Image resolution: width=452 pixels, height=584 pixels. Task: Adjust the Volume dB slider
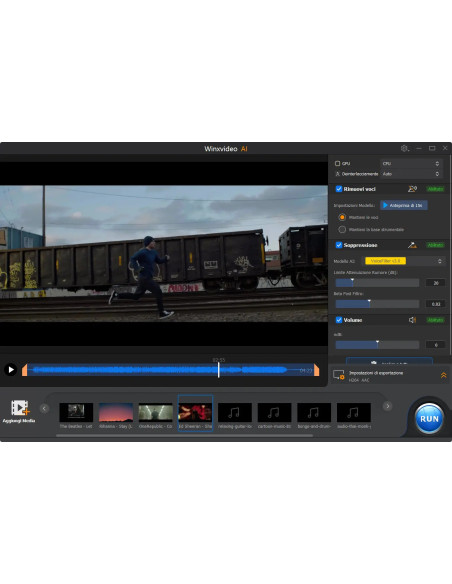click(x=377, y=345)
